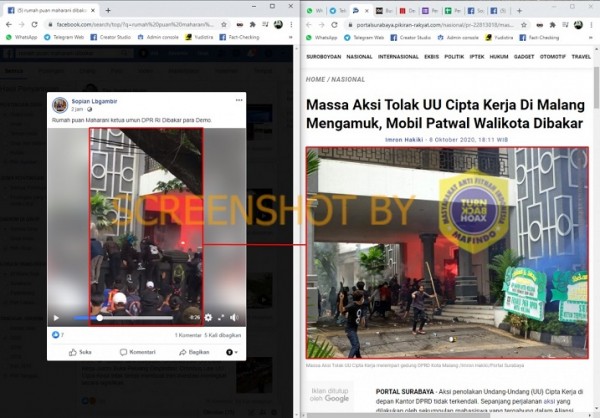Mute the Facebook video volume
The image size is (600, 418).
coord(236,318)
